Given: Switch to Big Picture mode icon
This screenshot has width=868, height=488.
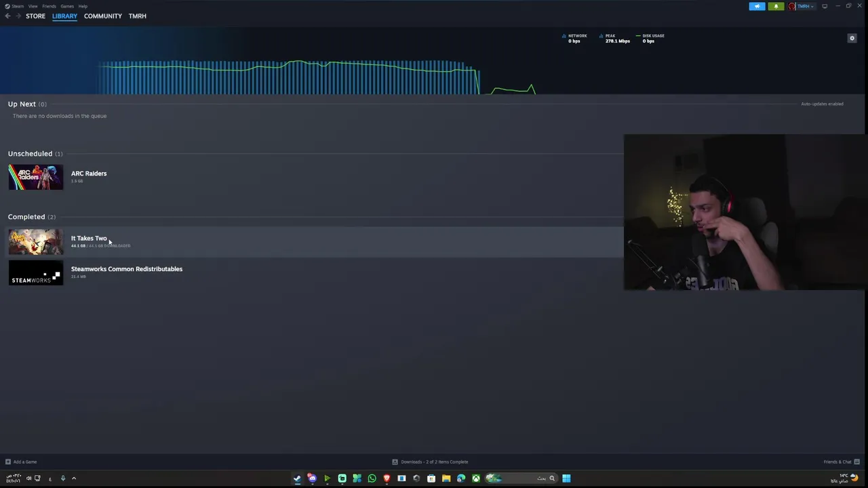Looking at the screenshot, I should [x=825, y=6].
